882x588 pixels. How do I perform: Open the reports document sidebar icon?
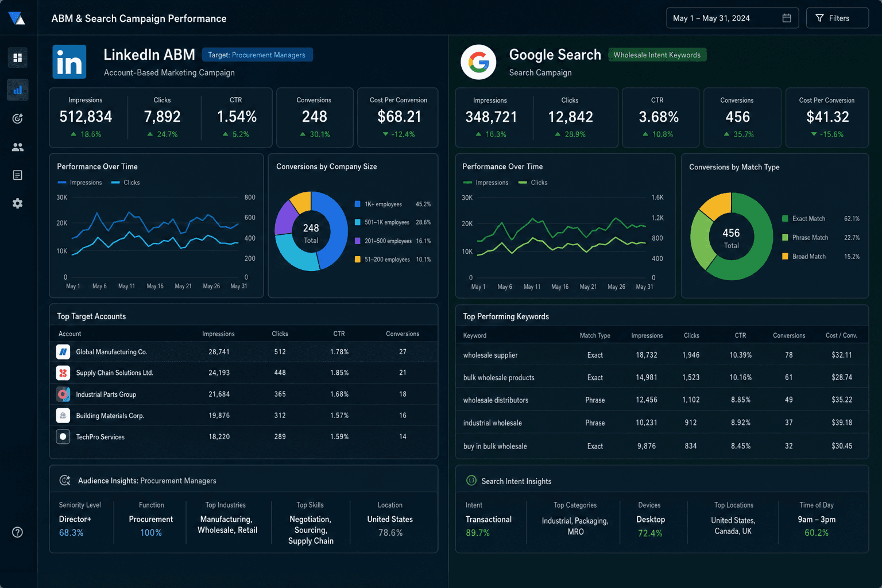(x=18, y=175)
